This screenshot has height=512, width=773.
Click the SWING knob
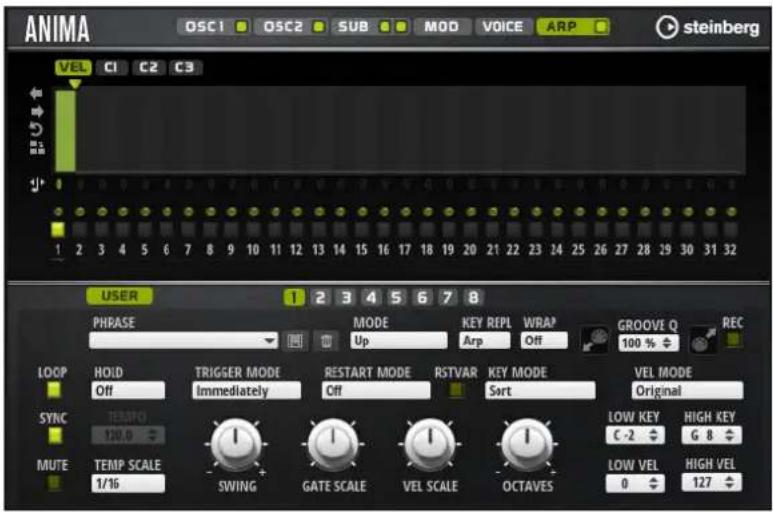236,444
